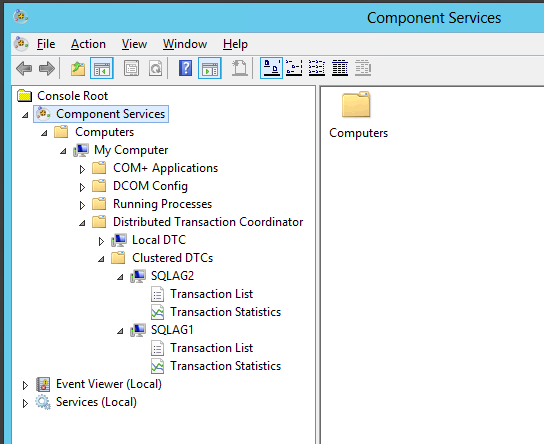544x444 pixels.
Task: Toggle Show/Hide Console Tree button
Action: point(102,68)
